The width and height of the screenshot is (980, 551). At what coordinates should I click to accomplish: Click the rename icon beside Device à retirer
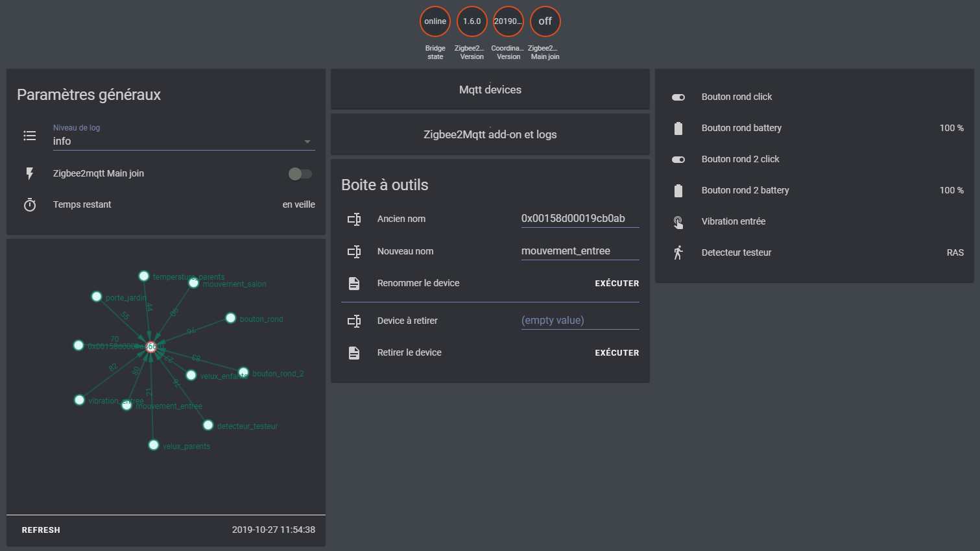pos(354,321)
